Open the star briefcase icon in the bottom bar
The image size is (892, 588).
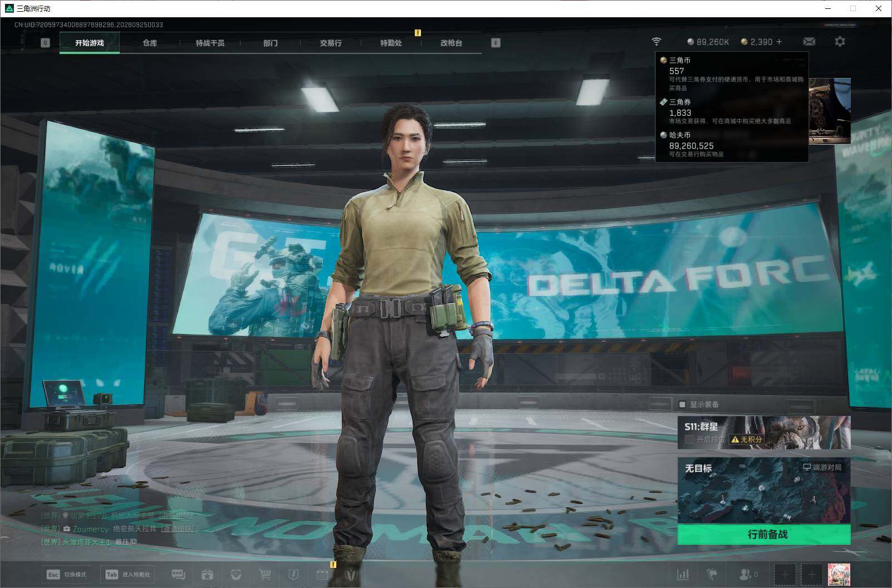point(208,574)
